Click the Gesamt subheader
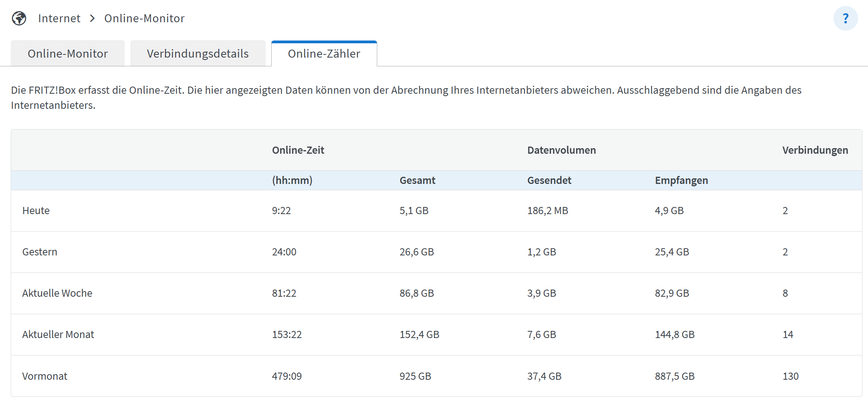 tap(417, 180)
